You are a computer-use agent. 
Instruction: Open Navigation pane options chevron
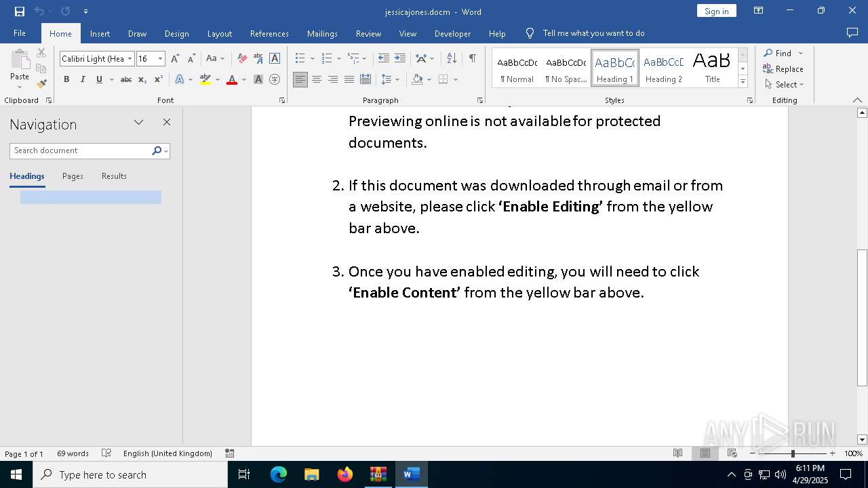pos(138,123)
